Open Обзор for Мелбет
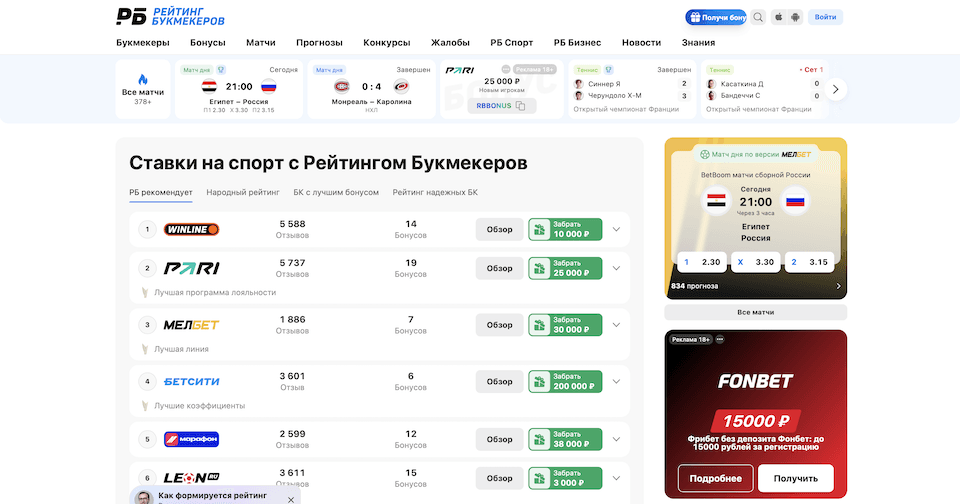Image resolution: width=960 pixels, height=504 pixels. [x=500, y=325]
